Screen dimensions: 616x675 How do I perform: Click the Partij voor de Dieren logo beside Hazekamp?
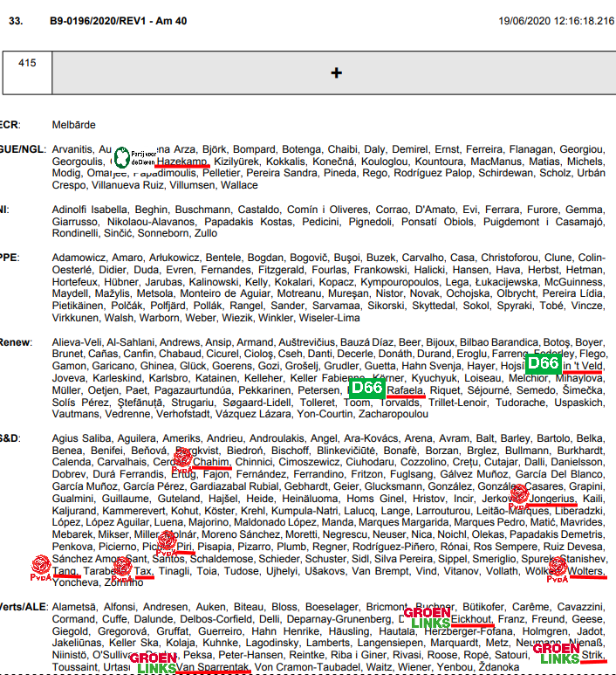[135, 157]
